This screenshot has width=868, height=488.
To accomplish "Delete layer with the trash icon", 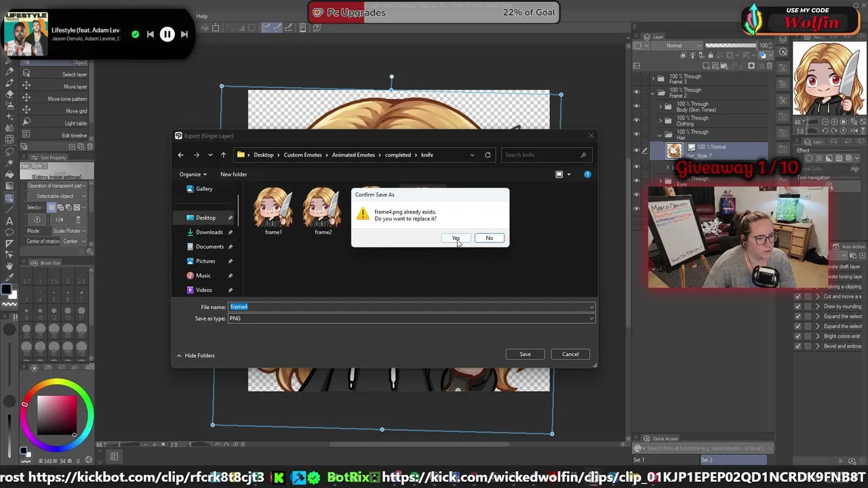I will point(770,66).
